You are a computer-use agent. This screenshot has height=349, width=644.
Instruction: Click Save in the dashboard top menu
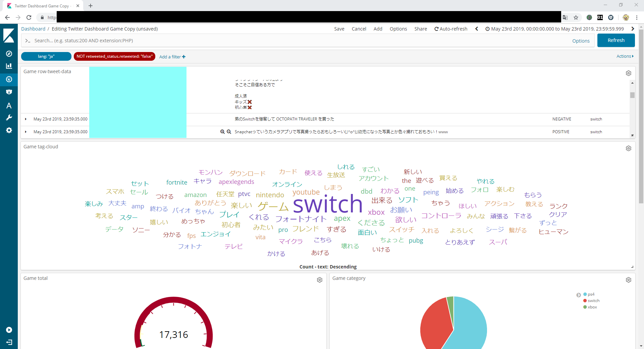coord(339,29)
